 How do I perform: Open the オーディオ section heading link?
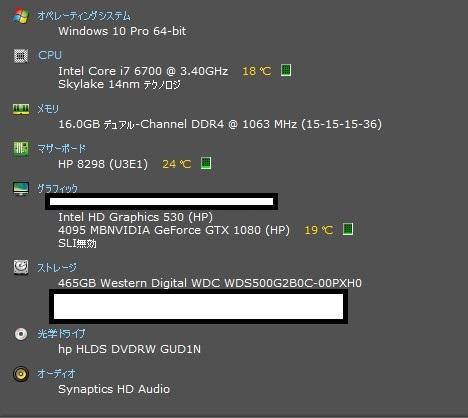pyautogui.click(x=56, y=374)
